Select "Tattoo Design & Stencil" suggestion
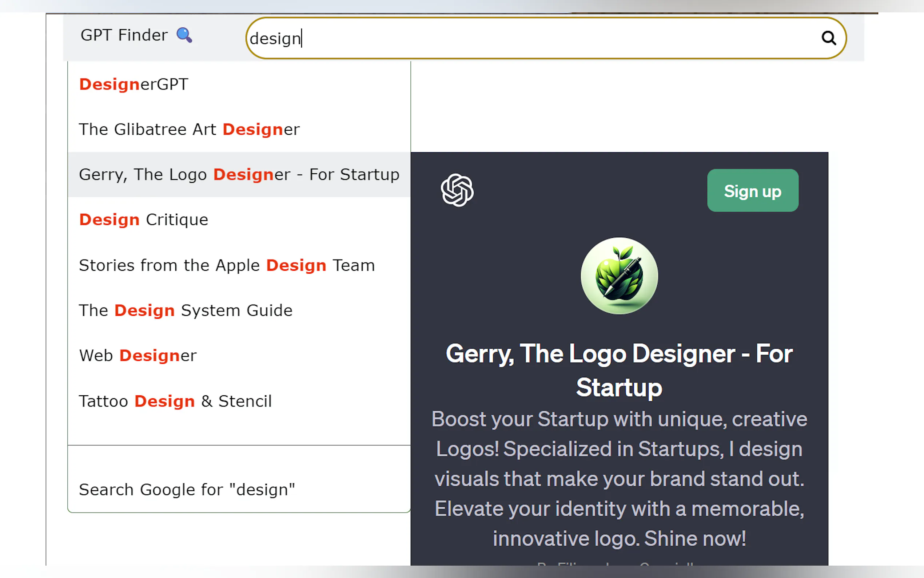This screenshot has height=578, width=924. (239, 401)
